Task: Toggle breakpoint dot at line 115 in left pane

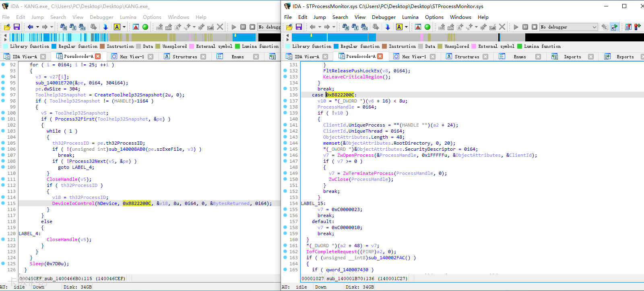Action: [x=3, y=203]
